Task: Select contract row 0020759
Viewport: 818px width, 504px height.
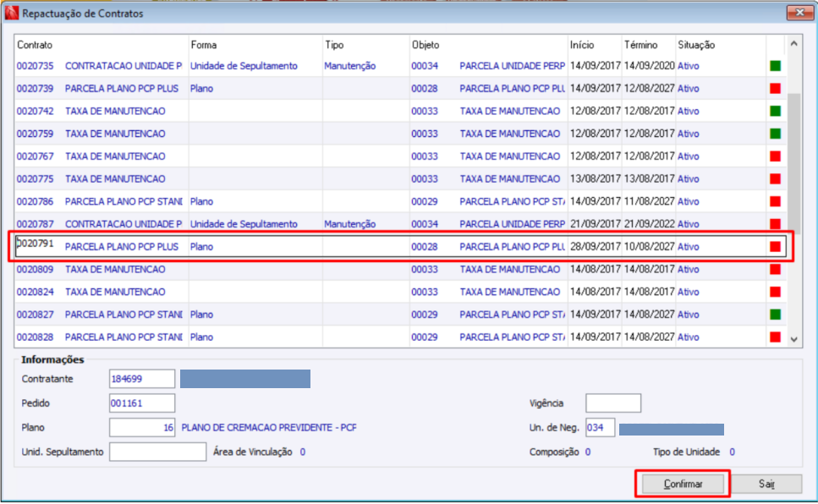Action: coord(400,134)
